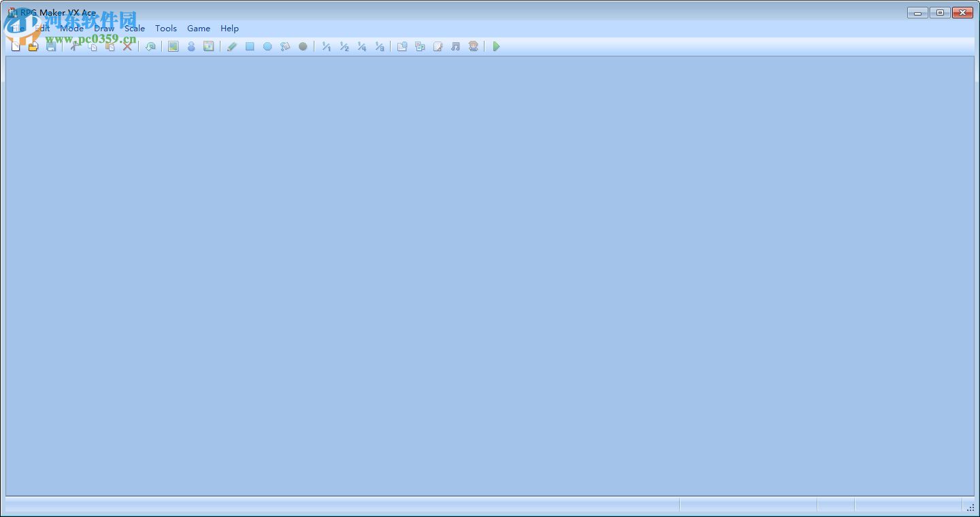980x517 pixels.
Task: Open the Resource Manager
Action: [419, 46]
